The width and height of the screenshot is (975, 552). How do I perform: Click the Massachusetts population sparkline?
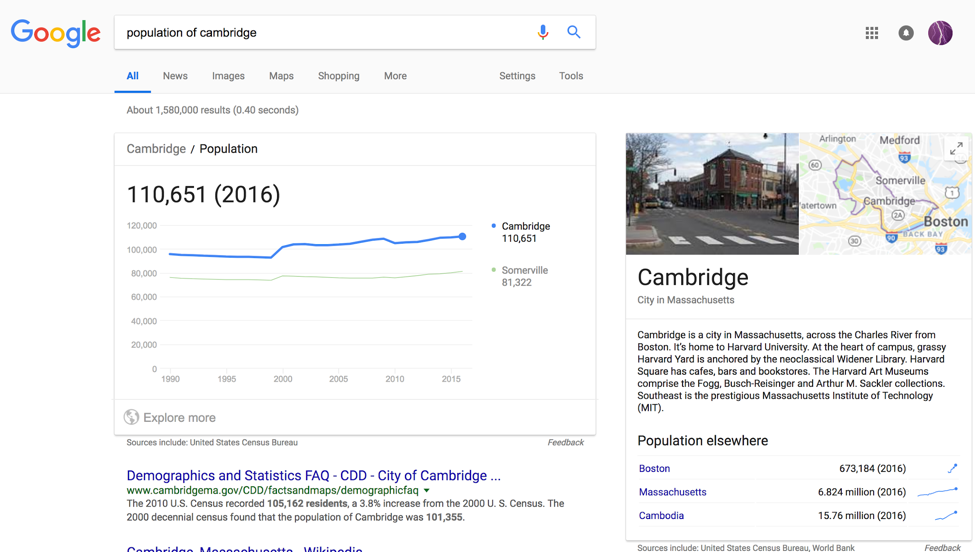tap(938, 492)
